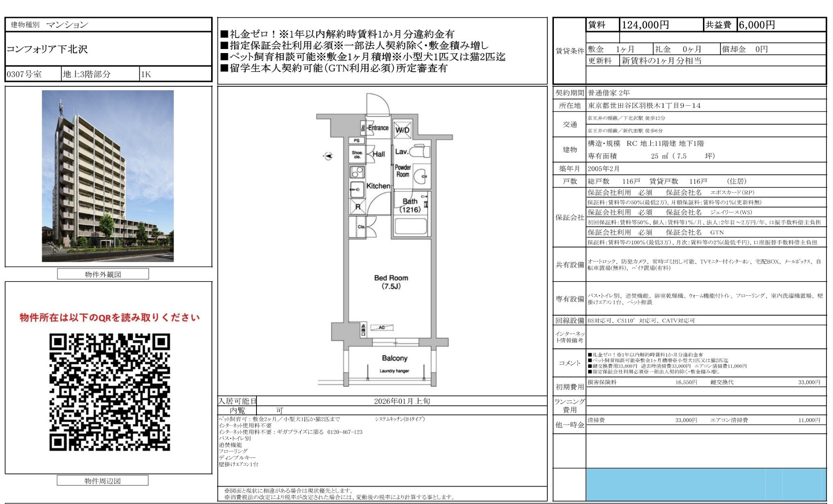Click the address 東京都世田谷区羽根木1丁目9-14
The image size is (833, 504).
coord(644,105)
